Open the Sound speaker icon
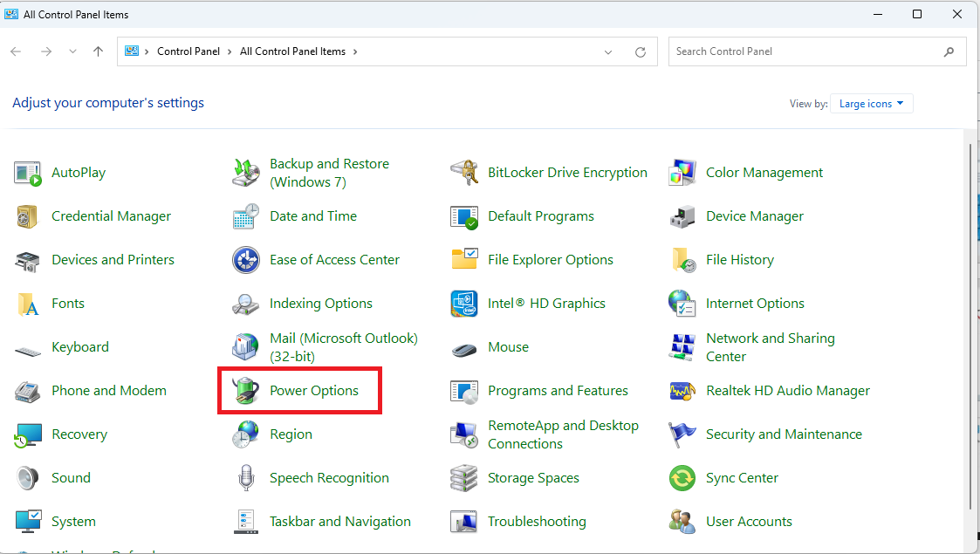Image resolution: width=980 pixels, height=554 pixels. pyautogui.click(x=28, y=478)
